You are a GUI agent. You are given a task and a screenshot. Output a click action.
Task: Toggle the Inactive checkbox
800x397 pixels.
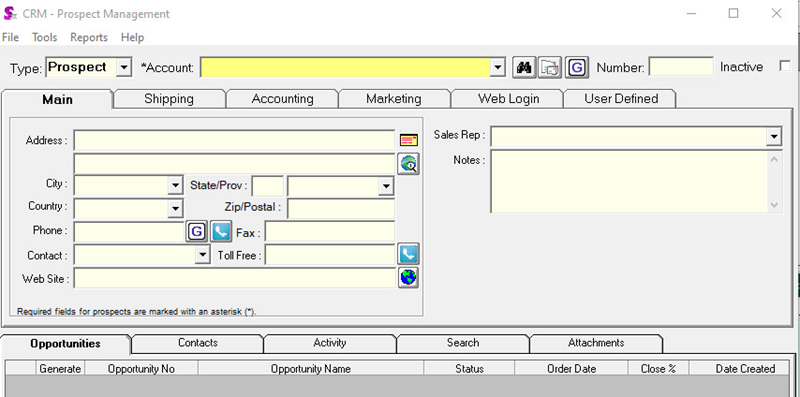tap(785, 66)
